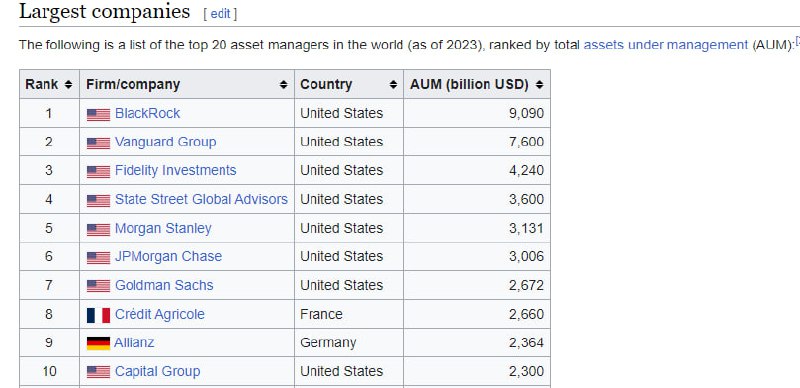Viewport: 800px width, 388px height.
Task: Toggle sort arrows in Country header
Action: 393,85
